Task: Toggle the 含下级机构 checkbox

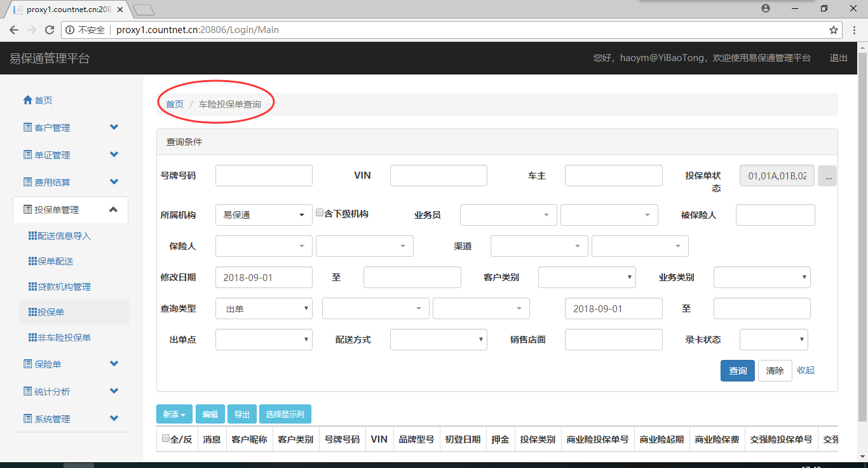Action: tap(320, 214)
